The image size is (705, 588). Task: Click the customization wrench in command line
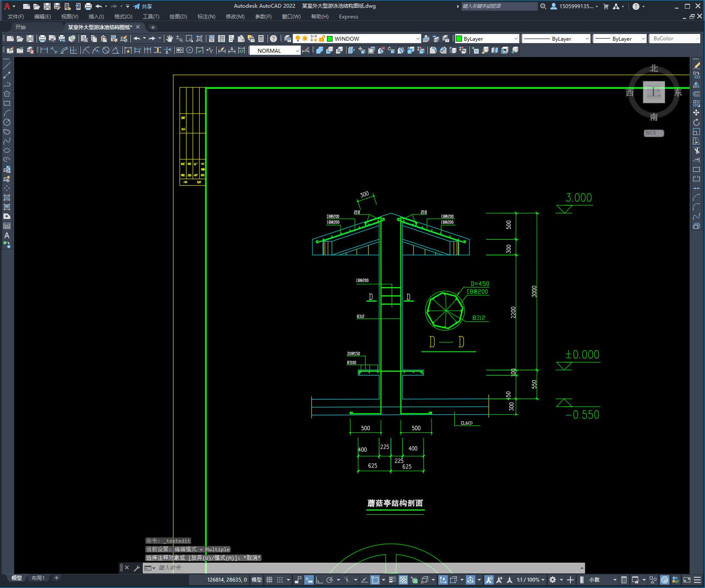point(137,568)
